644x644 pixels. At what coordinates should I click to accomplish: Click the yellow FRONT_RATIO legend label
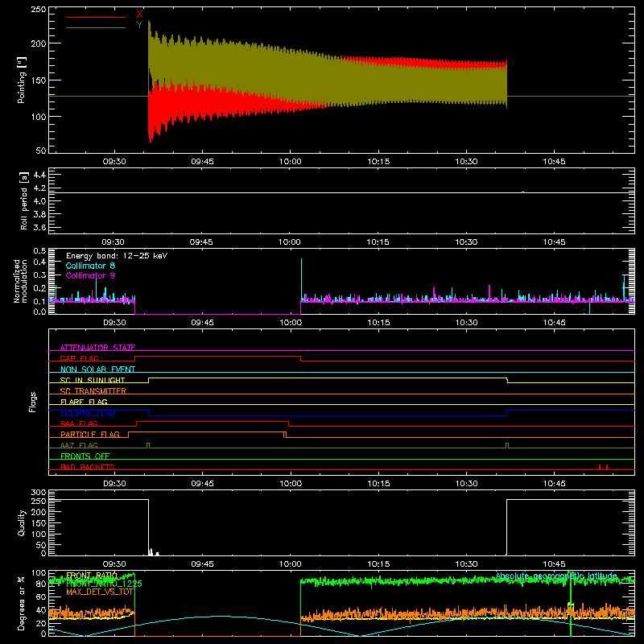pos(92,576)
